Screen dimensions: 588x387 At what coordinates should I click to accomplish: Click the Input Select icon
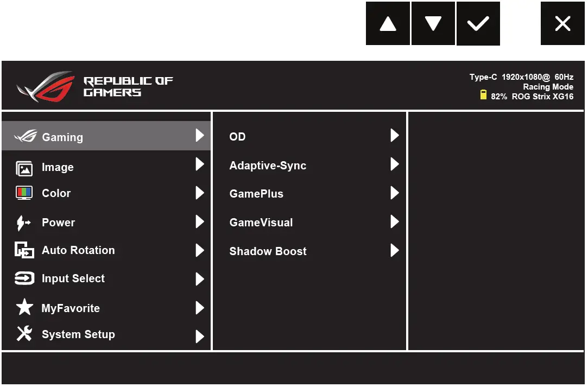coord(24,279)
